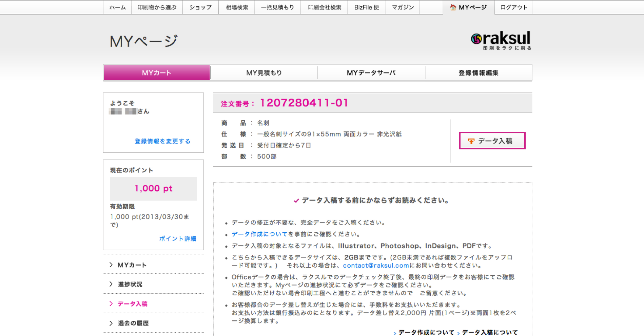Go to ホーム in the top navigation

click(117, 7)
